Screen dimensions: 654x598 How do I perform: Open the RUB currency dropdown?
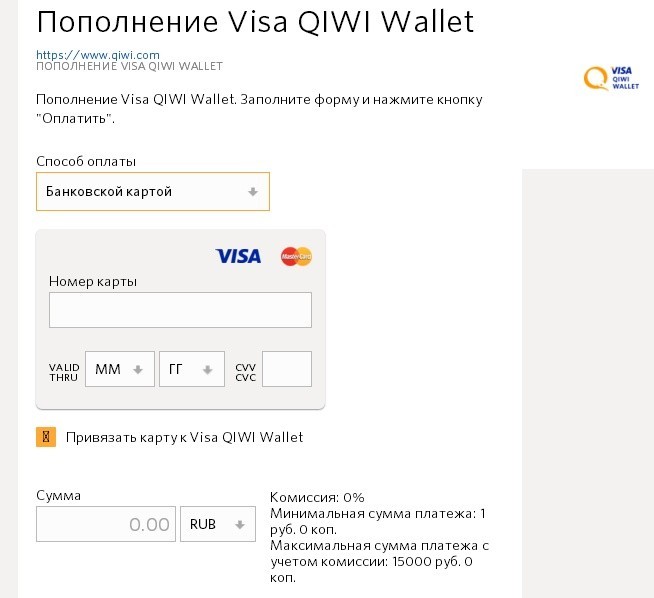[x=218, y=524]
